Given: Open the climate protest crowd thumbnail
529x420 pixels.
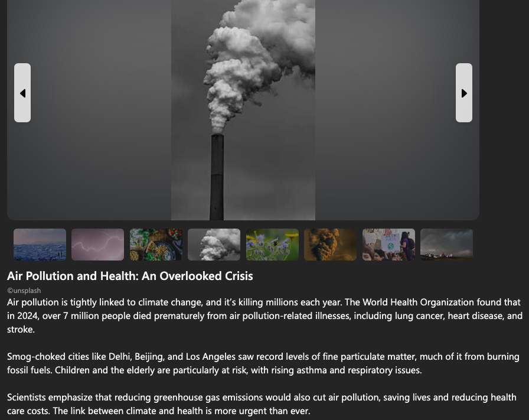Looking at the screenshot, I should [x=388, y=245].
